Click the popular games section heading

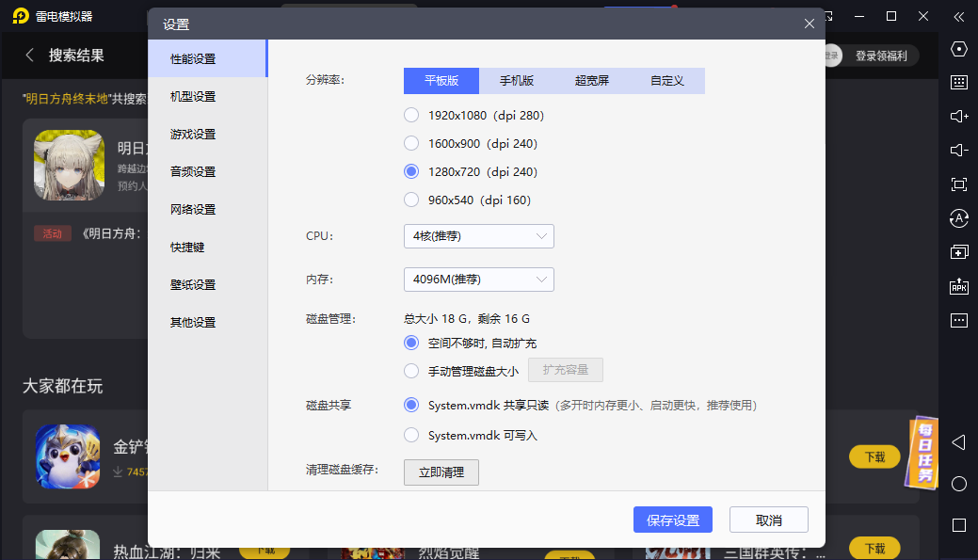pos(62,386)
